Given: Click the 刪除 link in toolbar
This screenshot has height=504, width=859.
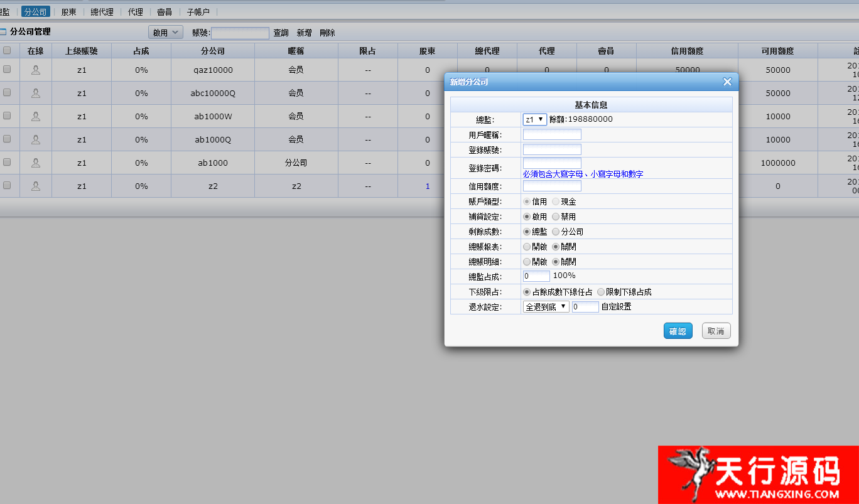Looking at the screenshot, I should 327,33.
